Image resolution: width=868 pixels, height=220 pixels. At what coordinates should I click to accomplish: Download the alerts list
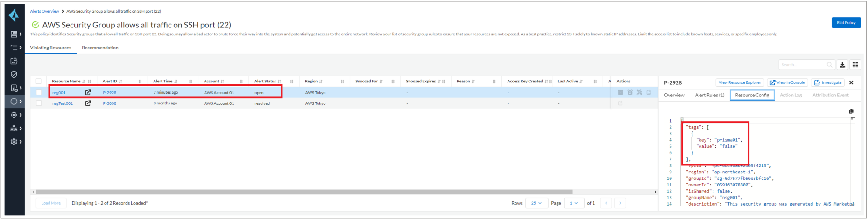pos(842,65)
